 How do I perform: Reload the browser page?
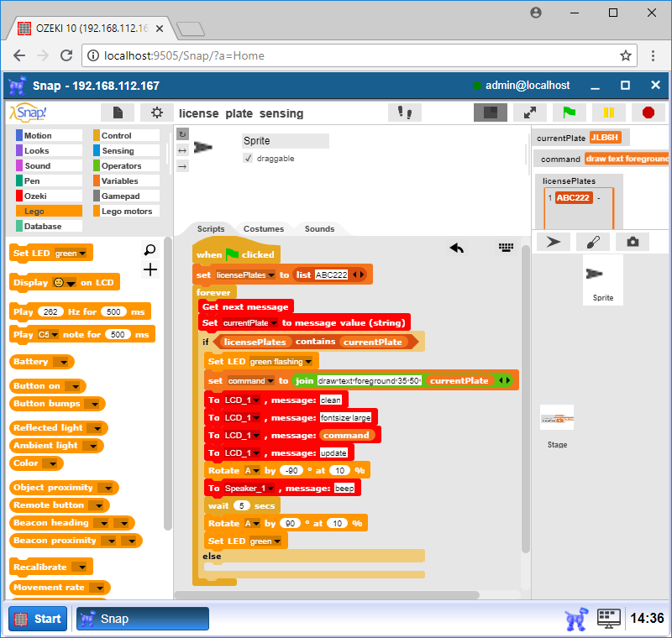point(66,55)
